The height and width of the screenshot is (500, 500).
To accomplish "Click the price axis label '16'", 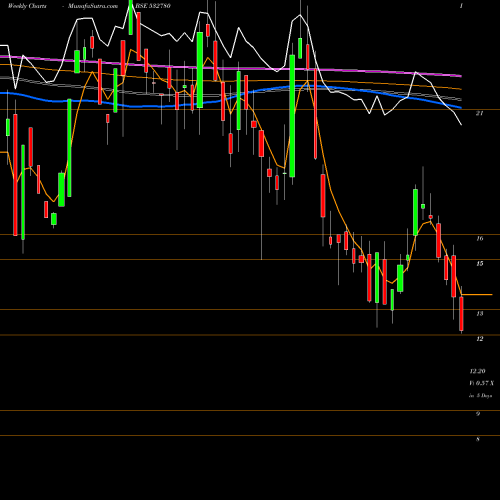I will (480, 238).
